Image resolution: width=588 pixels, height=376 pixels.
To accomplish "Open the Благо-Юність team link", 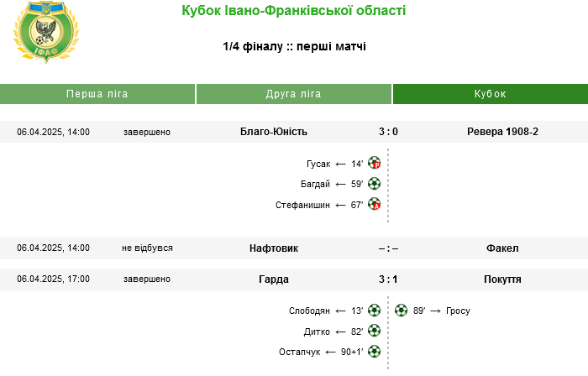I will click(x=274, y=132).
